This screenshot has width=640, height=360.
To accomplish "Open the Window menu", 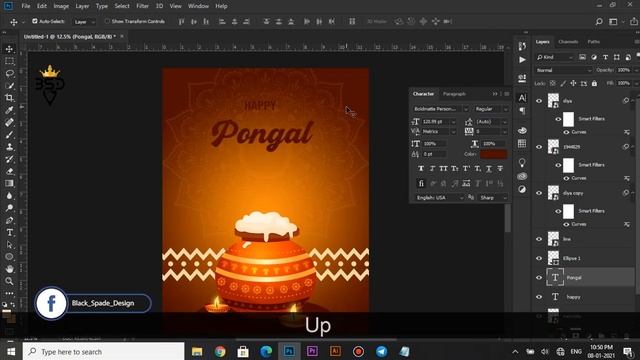I will (198, 6).
